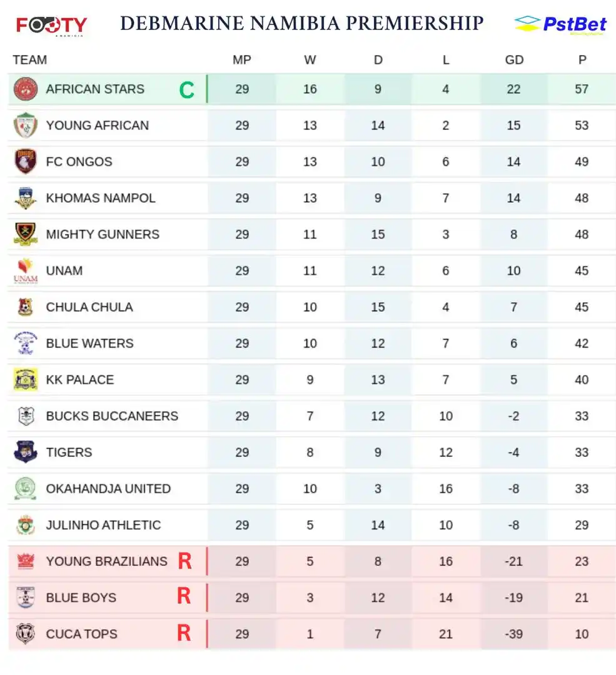Click the Young African team badge

[x=26, y=125]
